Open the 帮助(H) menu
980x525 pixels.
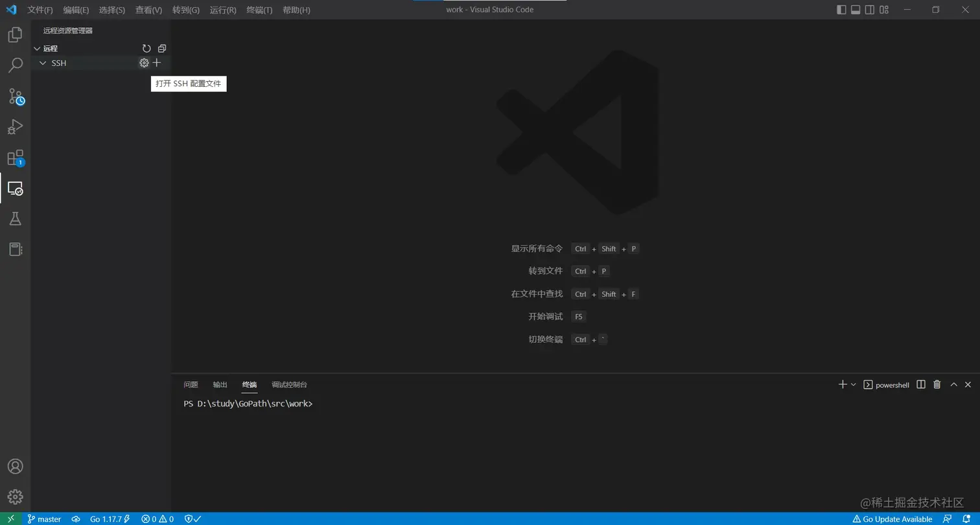296,10
